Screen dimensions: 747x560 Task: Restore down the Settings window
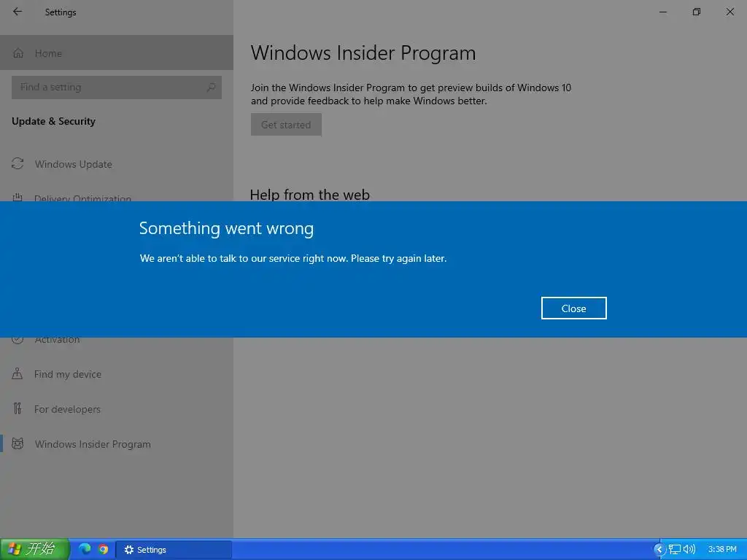pos(697,12)
